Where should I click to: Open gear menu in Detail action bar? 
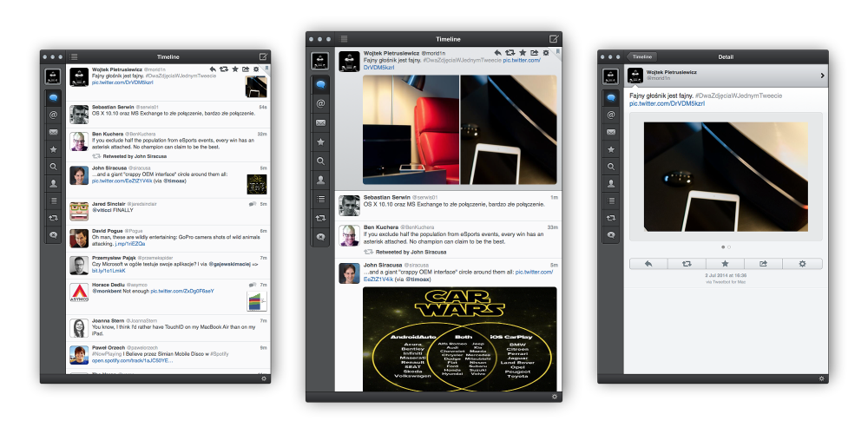pos(803,264)
